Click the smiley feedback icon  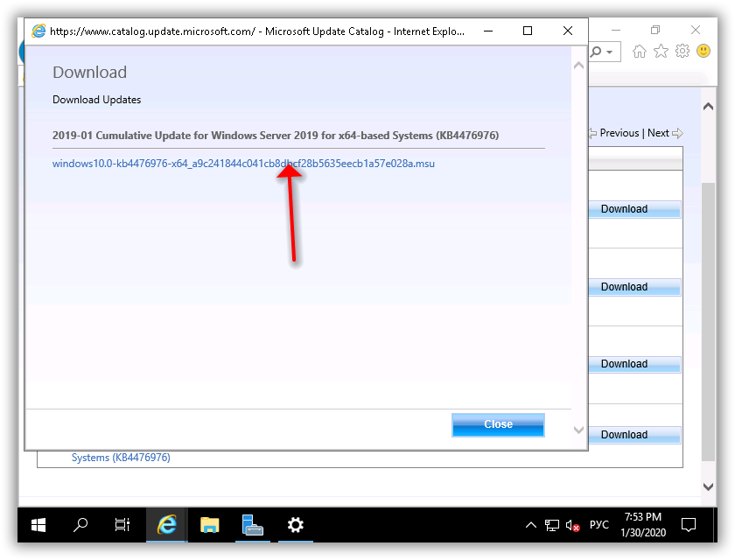[703, 51]
